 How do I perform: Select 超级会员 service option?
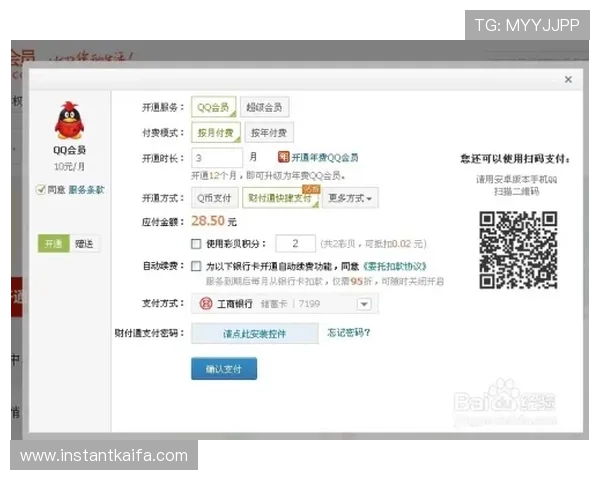264,107
